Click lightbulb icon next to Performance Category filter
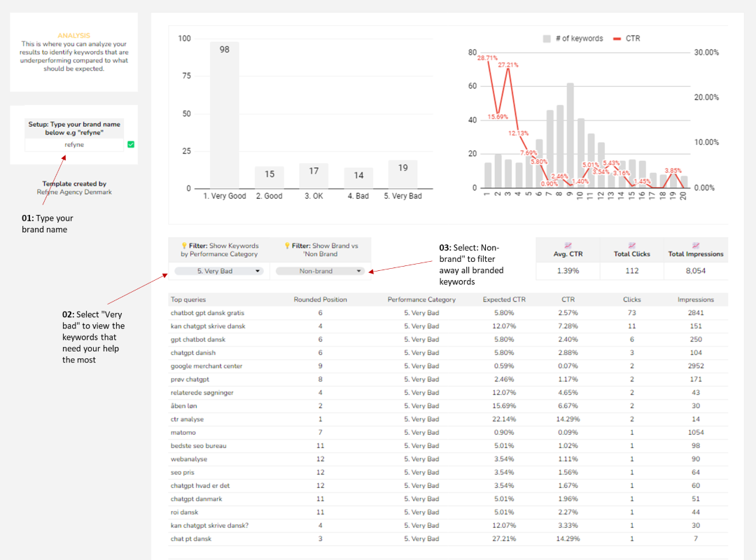Image resolution: width=756 pixels, height=560 pixels. [x=184, y=246]
